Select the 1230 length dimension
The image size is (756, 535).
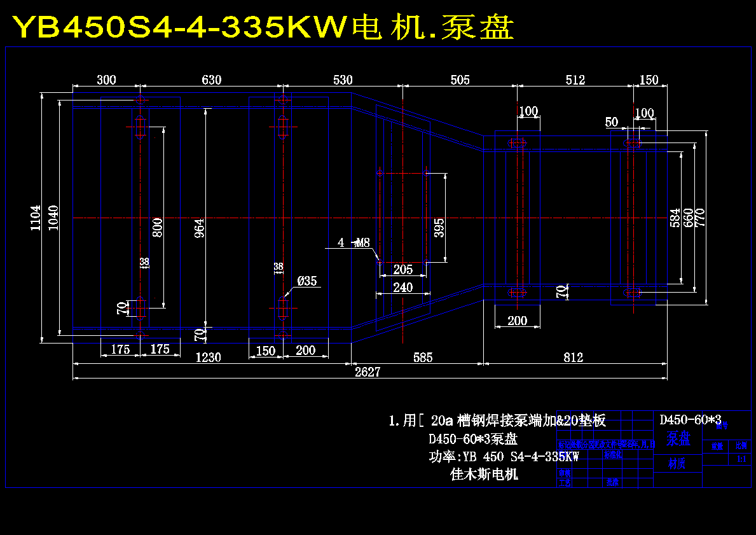coord(209,358)
